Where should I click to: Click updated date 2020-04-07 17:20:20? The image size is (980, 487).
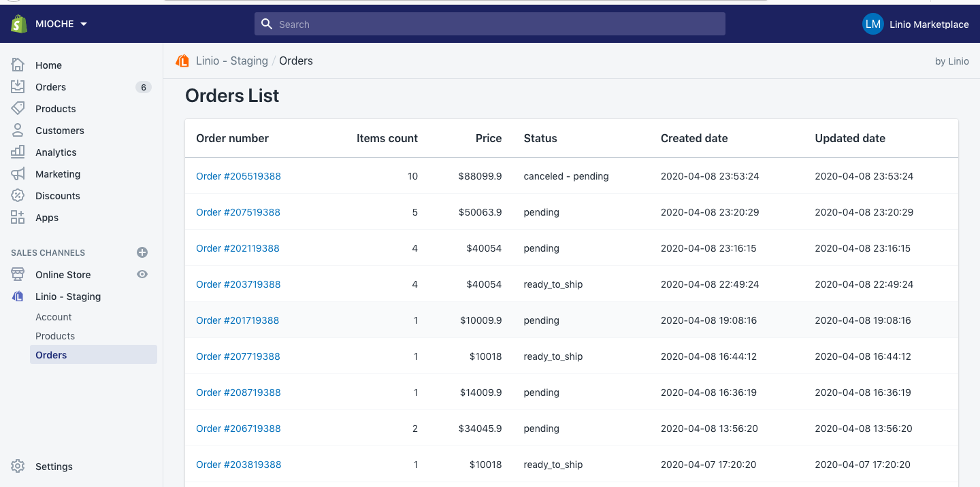coord(862,465)
